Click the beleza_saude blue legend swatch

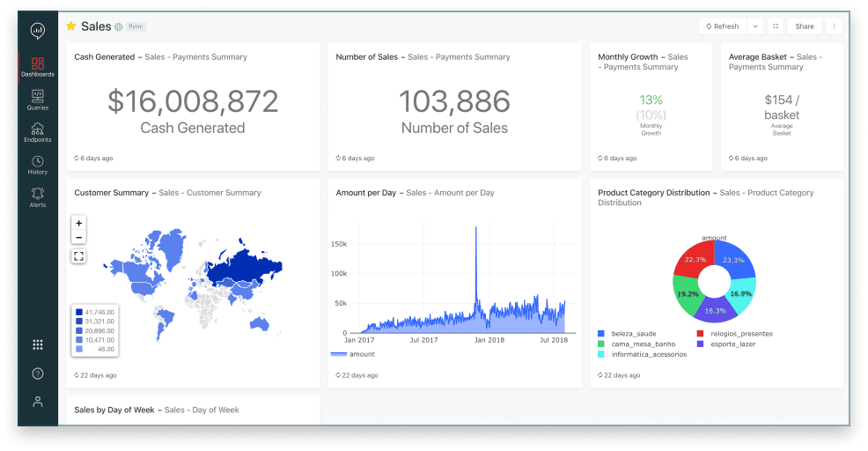click(x=601, y=334)
